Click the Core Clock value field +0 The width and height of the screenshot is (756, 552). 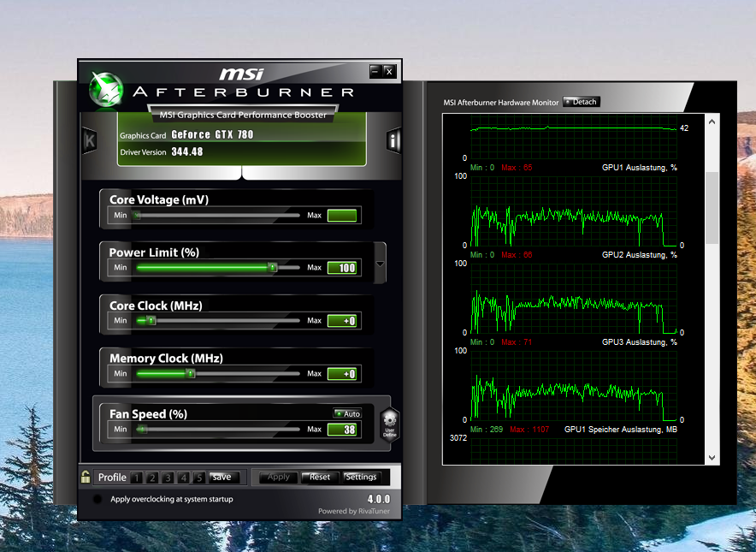tap(342, 321)
